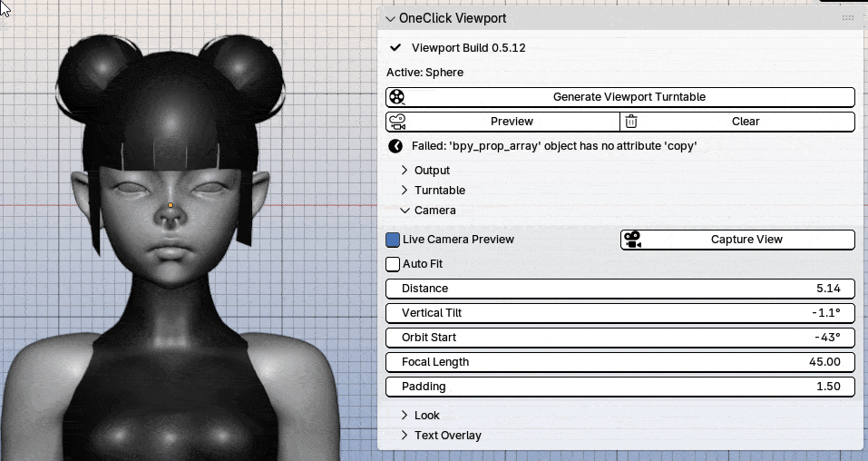Click the Focal Length field

[x=620, y=362]
